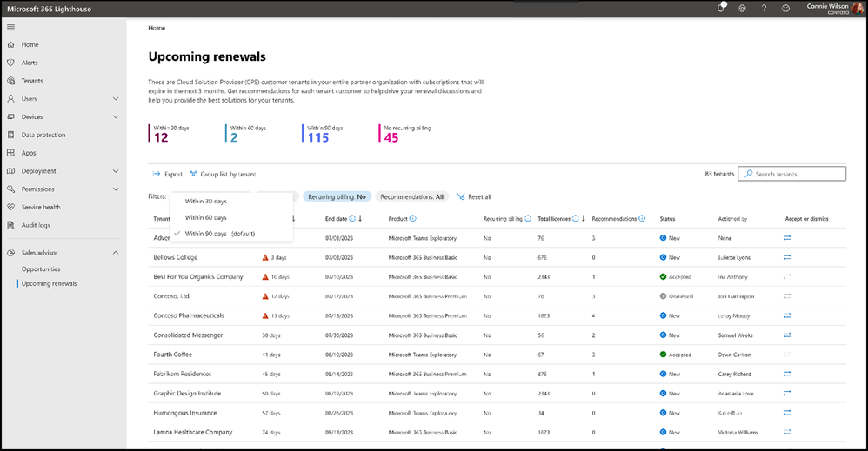Click the Product column info icon
The image size is (868, 451).
(x=412, y=219)
